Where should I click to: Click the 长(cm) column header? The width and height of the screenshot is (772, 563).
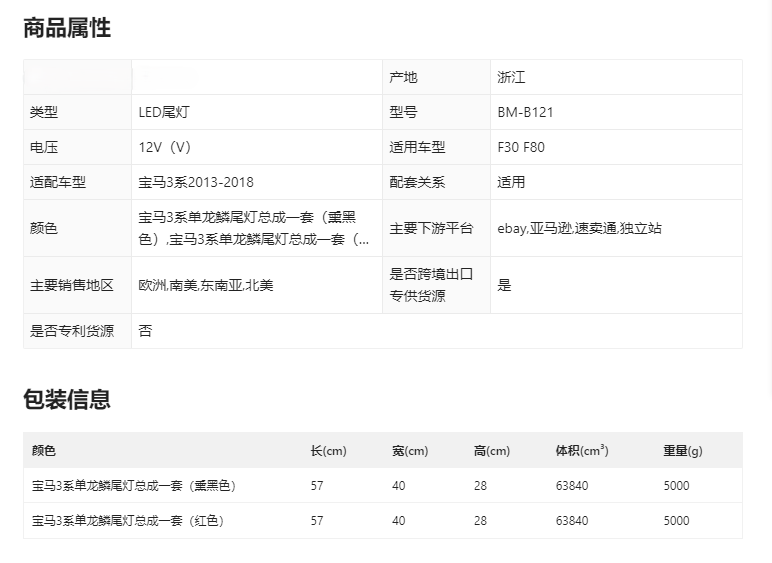point(328,451)
